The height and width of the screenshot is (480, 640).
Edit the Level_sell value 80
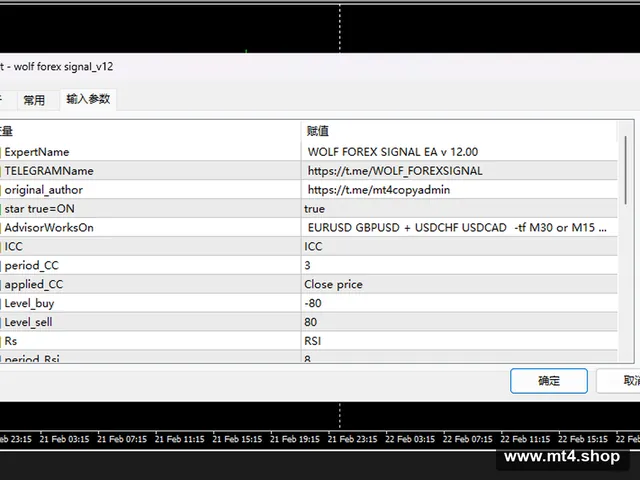pos(459,322)
